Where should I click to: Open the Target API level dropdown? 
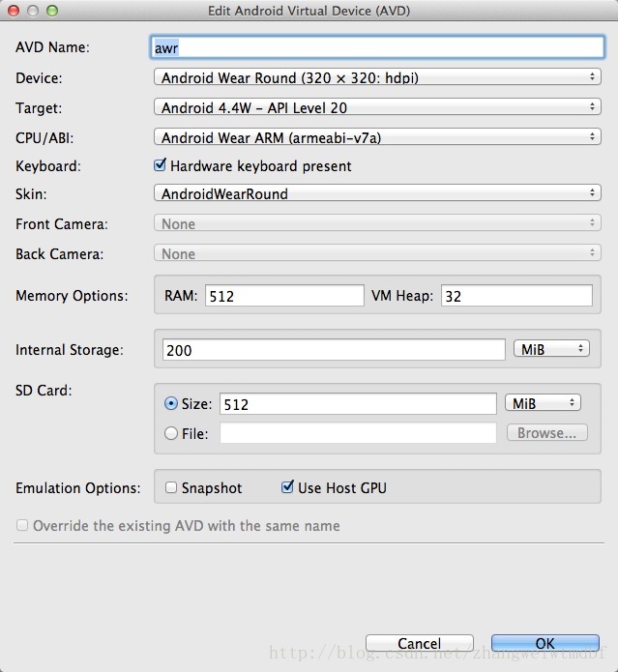click(377, 107)
